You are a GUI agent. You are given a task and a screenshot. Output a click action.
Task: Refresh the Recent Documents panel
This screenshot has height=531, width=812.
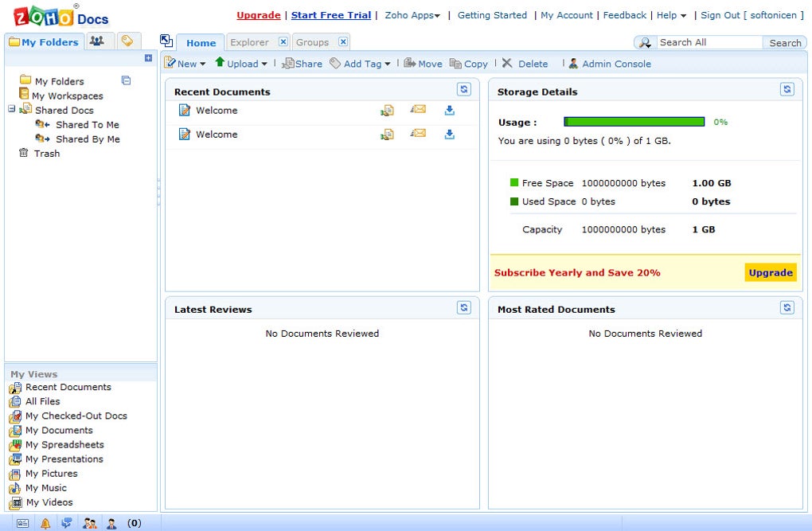464,90
